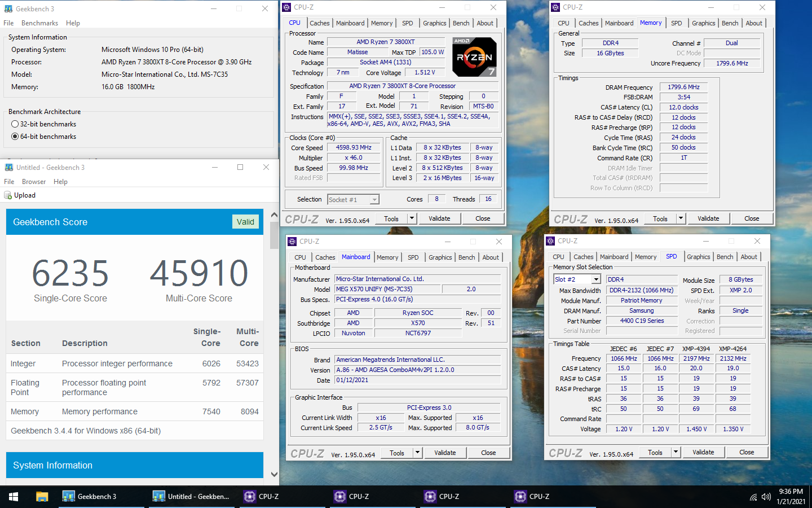Switch to Caches tab in CPU window
812x508 pixels.
point(319,23)
